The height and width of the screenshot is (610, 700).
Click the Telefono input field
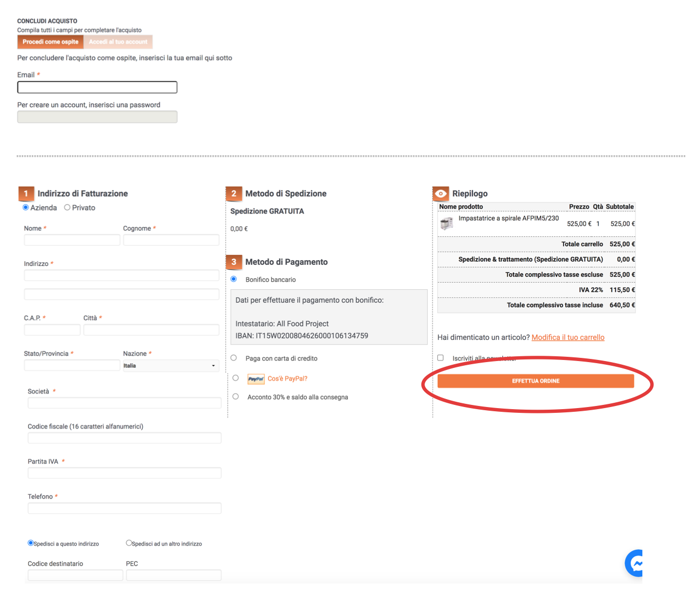click(124, 509)
